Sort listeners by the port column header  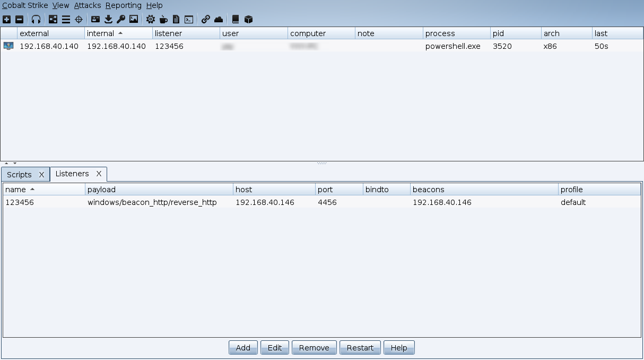(x=339, y=190)
